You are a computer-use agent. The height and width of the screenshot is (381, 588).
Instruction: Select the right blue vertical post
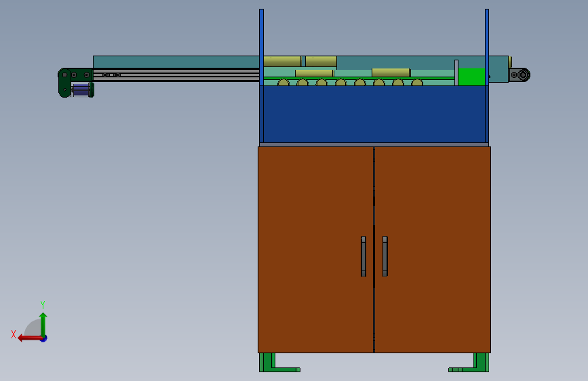click(x=487, y=47)
